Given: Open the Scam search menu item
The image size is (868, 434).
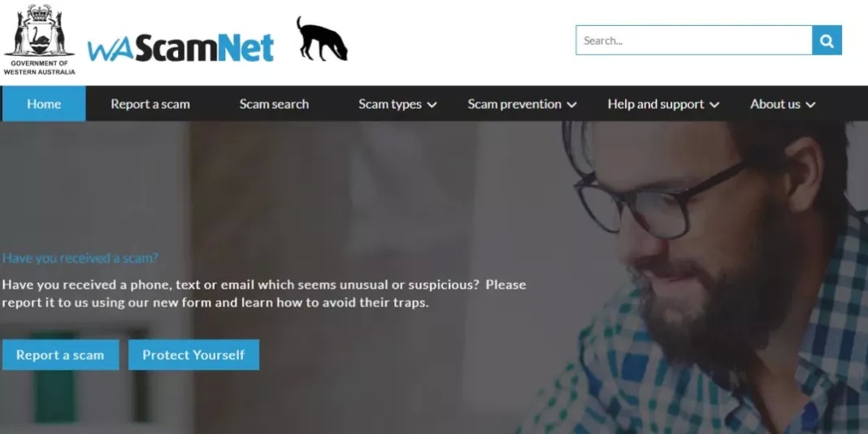Looking at the screenshot, I should 274,104.
